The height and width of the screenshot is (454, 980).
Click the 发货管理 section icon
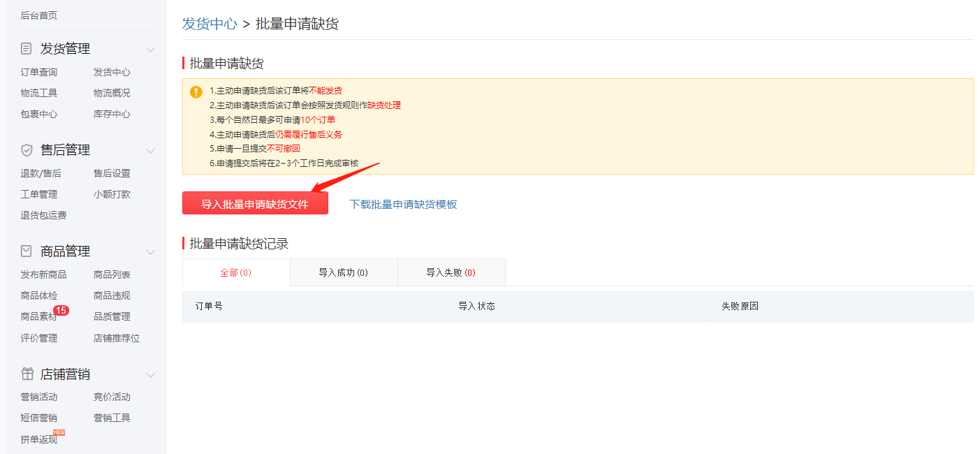click(27, 49)
